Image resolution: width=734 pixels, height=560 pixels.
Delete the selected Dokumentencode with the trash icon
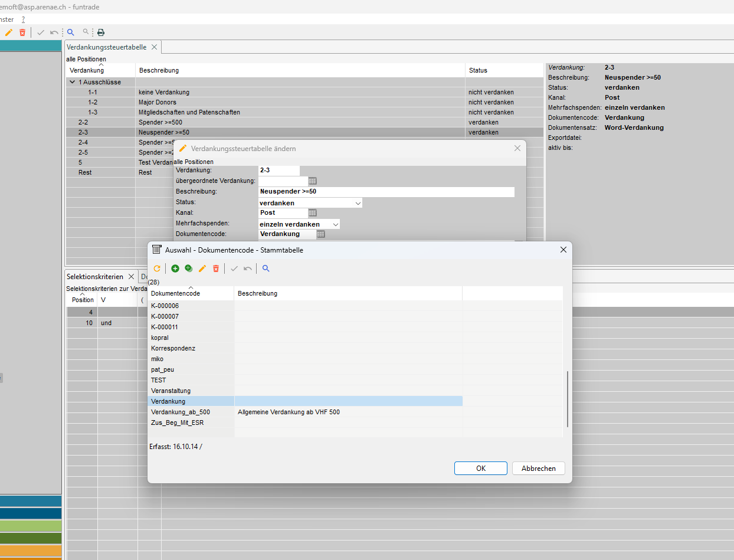216,268
